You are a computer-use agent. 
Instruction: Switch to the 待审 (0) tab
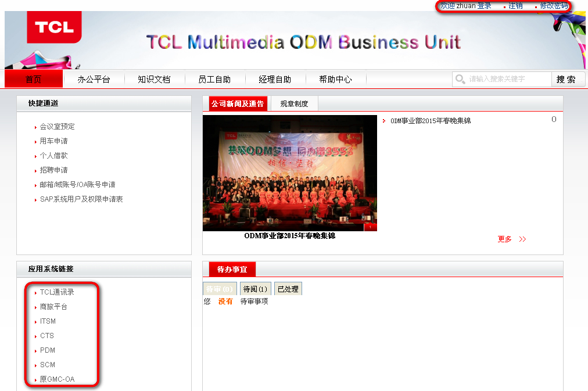(220, 289)
